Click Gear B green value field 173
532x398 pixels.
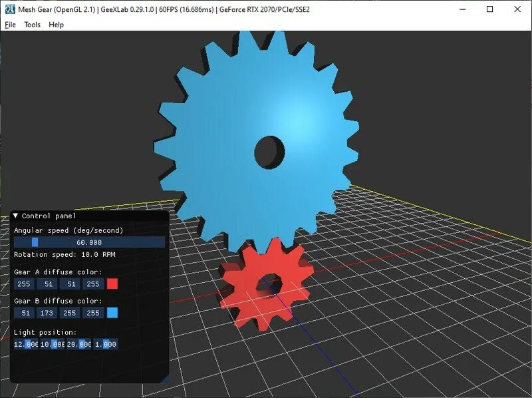(x=47, y=313)
